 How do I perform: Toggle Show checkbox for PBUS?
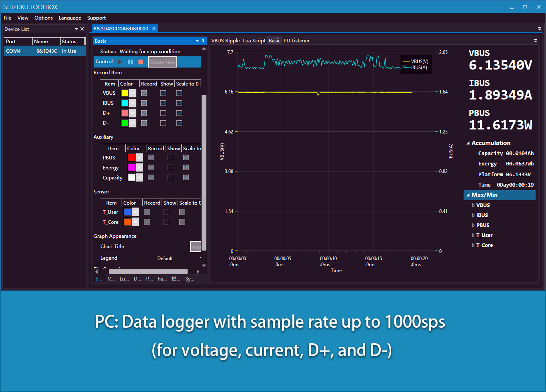170,157
